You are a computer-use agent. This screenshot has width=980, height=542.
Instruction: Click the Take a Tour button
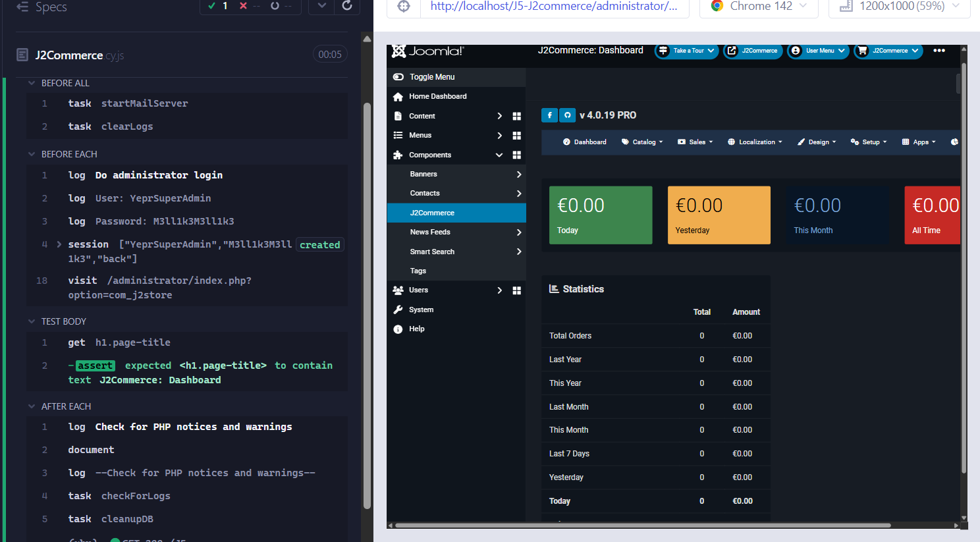686,50
